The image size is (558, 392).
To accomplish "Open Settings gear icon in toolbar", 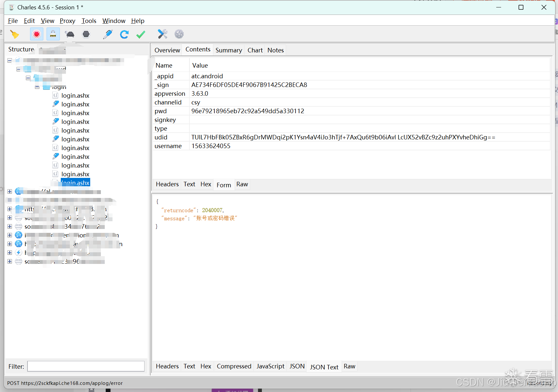I will pyautogui.click(x=179, y=34).
